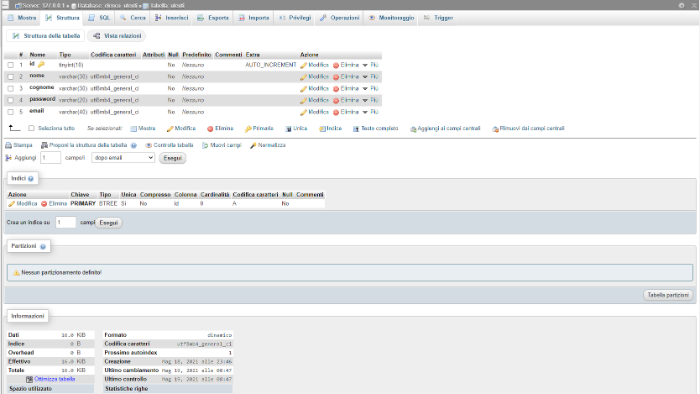Viewport: 700px width, 394px height.
Task: Click the Muovi campi link
Action: coord(221,145)
